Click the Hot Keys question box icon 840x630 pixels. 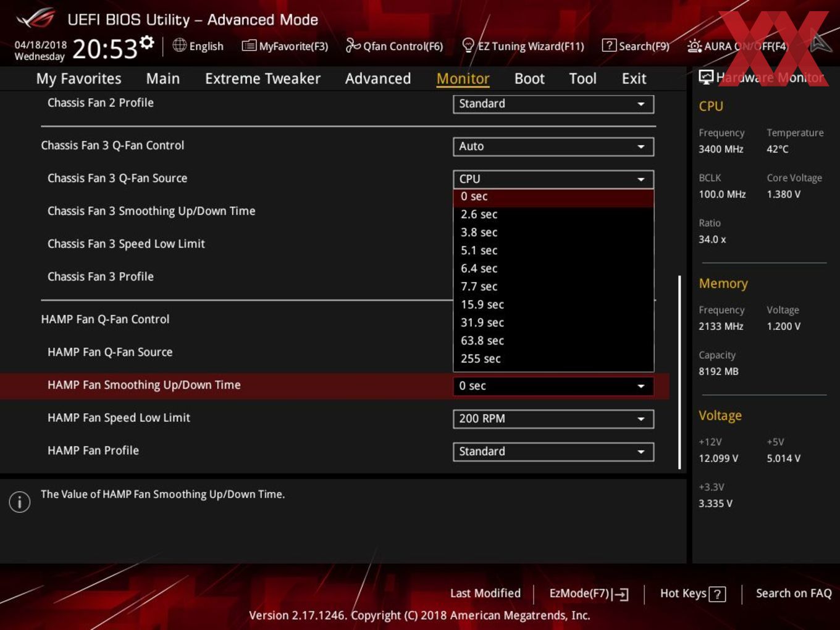(717, 594)
